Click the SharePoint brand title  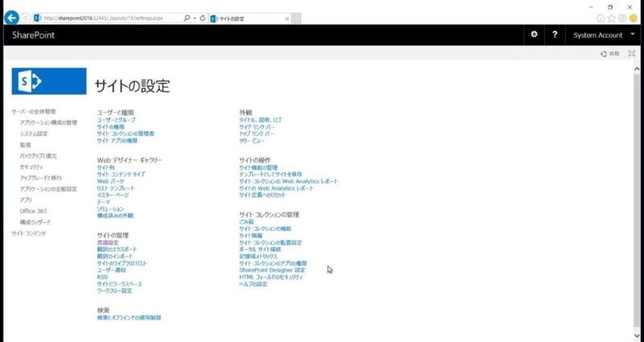33,35
